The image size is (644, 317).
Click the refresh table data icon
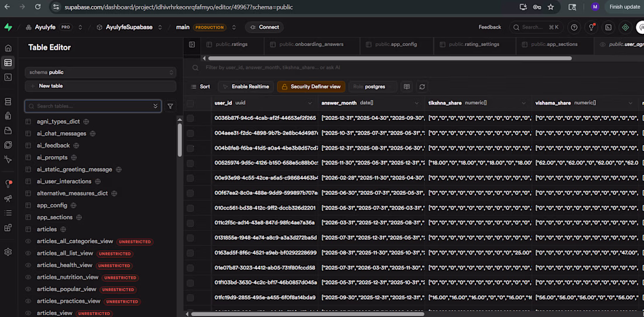tap(422, 87)
